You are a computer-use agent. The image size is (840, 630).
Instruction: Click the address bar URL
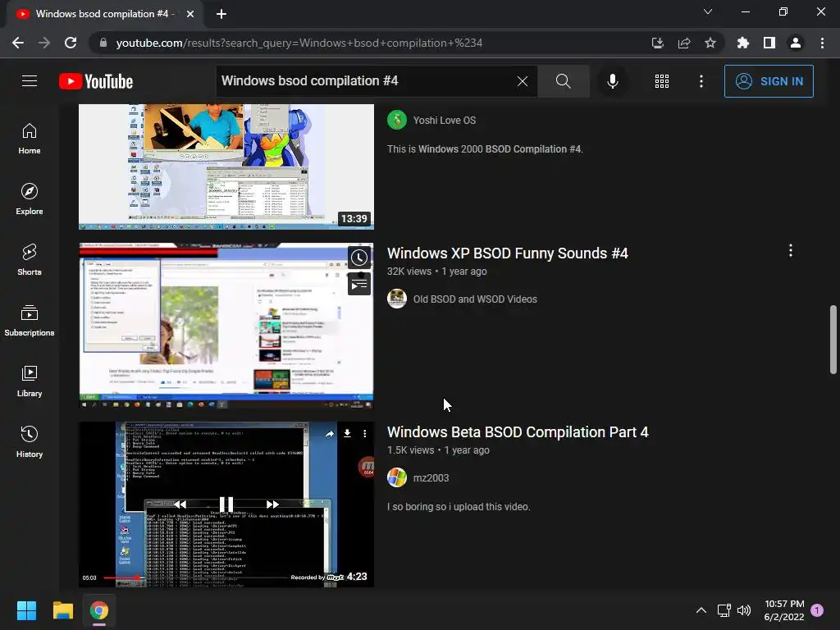coord(299,43)
